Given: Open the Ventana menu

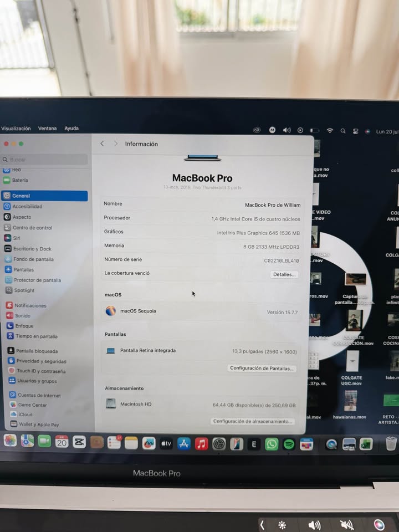Looking at the screenshot, I should (x=47, y=128).
